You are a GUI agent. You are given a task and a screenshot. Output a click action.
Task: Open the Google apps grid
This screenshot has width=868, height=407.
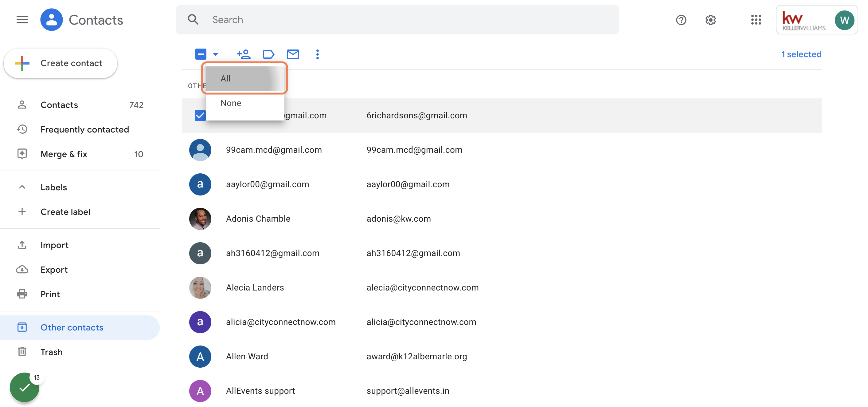point(756,20)
